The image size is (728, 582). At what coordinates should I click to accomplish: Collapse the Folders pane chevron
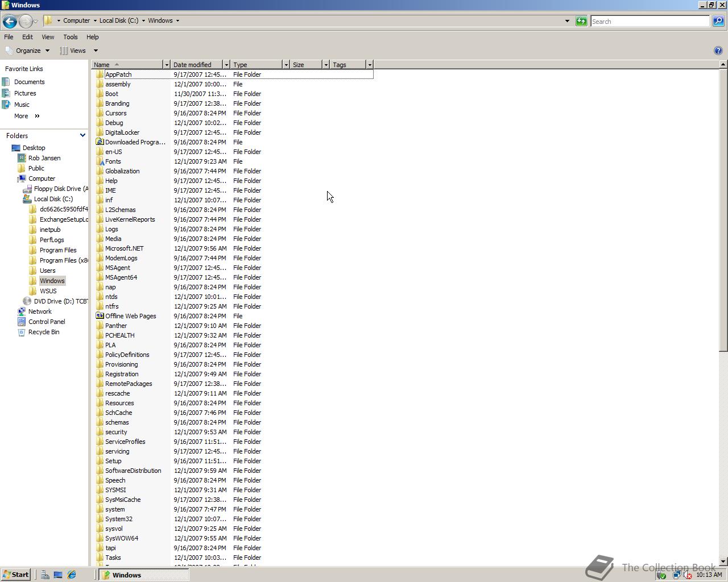pos(82,135)
